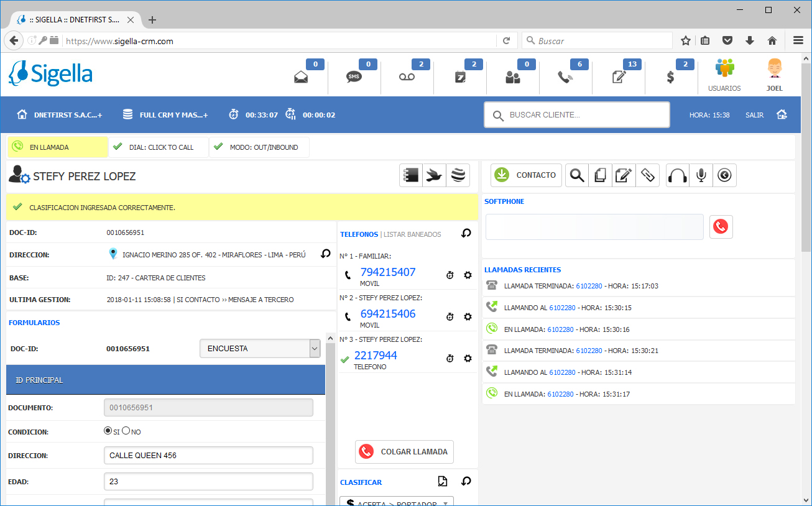Click 6102280 in the 15:31:17 call row

[x=560, y=394]
